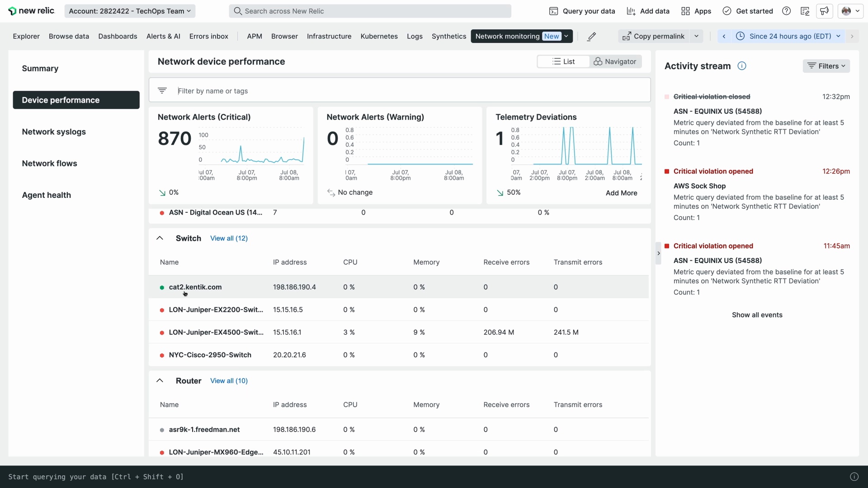This screenshot has height=488, width=868.
Task: Click the Search across New Relic field
Action: 370,11
